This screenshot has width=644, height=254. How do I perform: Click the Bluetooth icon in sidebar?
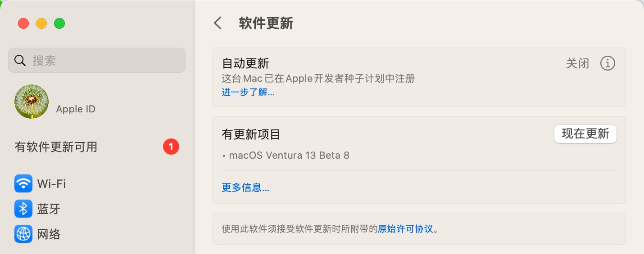point(23,209)
